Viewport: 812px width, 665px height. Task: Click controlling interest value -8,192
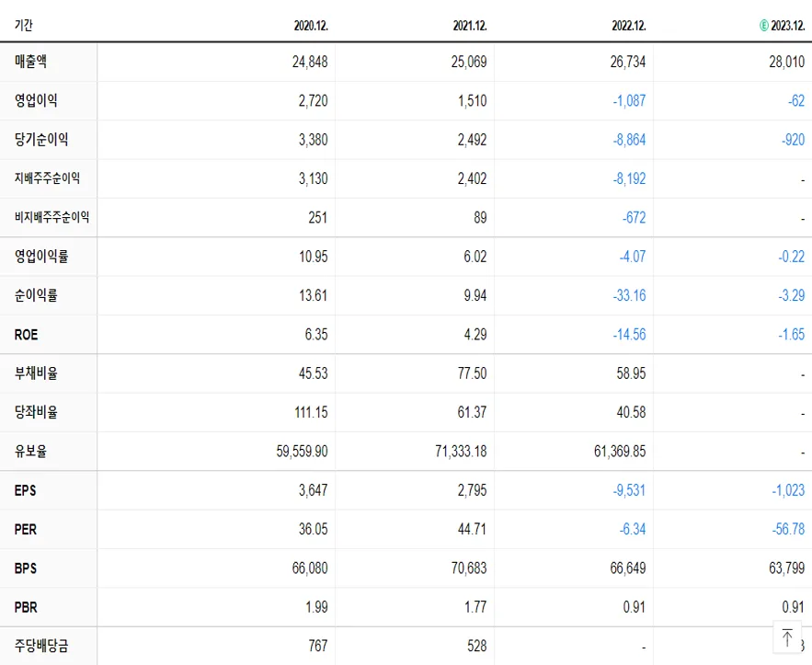click(629, 178)
